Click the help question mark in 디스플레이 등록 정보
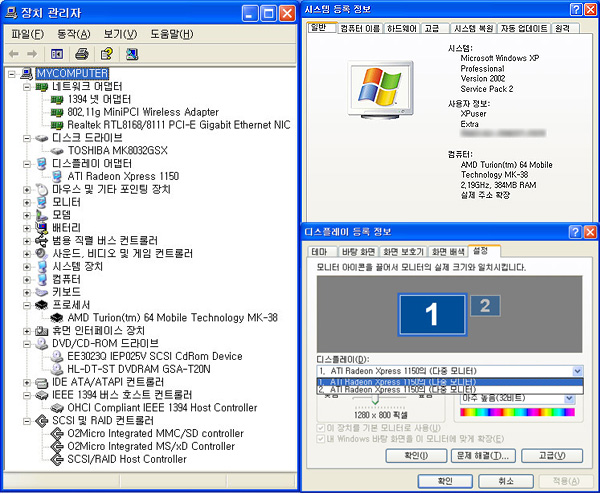Viewport: 600px width, 494px height. tap(576, 232)
